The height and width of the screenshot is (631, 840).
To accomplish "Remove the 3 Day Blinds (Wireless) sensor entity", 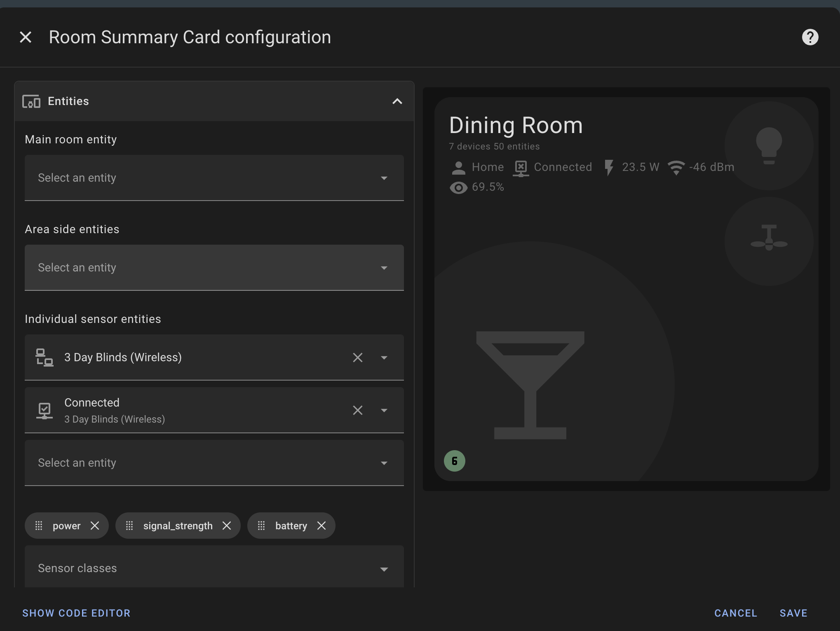I will [x=357, y=358].
